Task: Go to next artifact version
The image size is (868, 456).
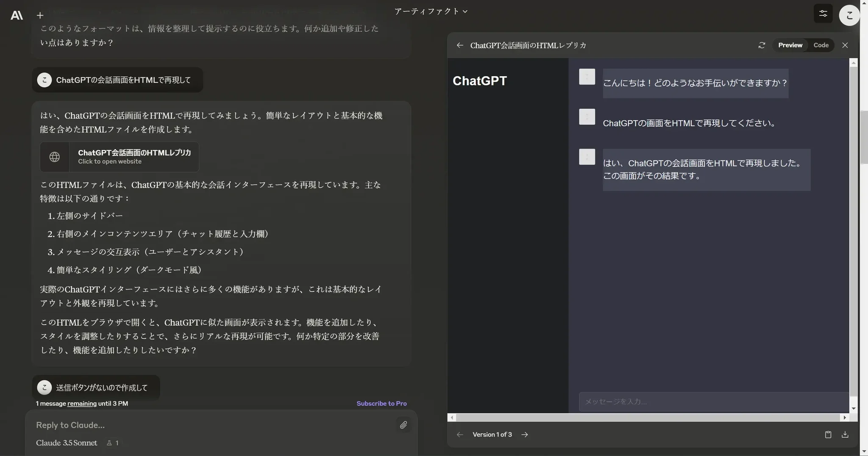Action: coord(525,434)
